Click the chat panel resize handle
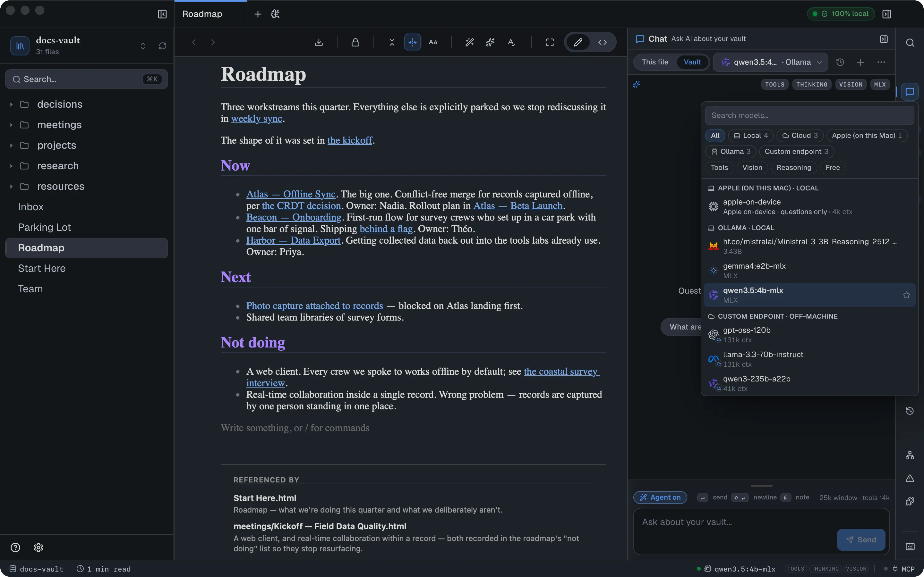 (x=761, y=485)
